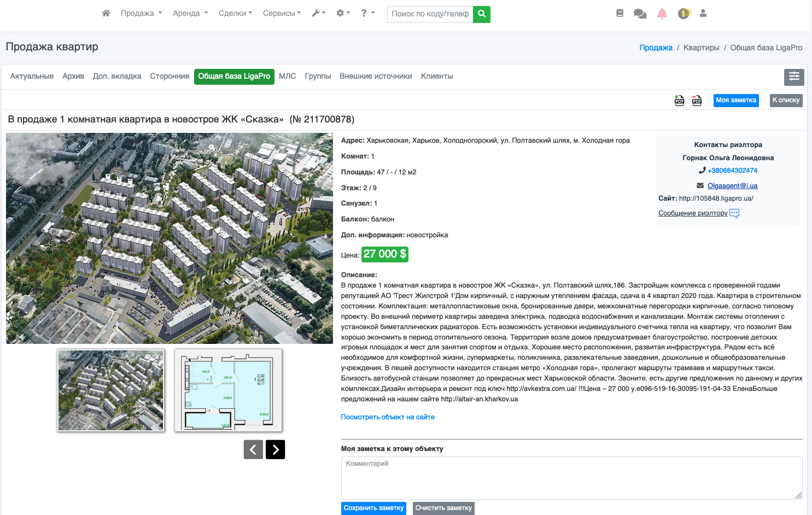Focus the Комментарий note text field

(x=571, y=478)
